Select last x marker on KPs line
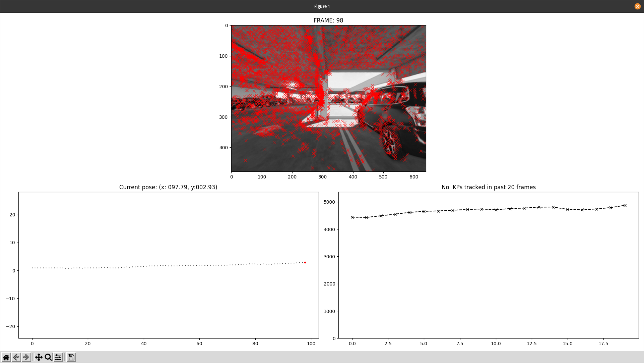The height and width of the screenshot is (363, 644). (625, 205)
